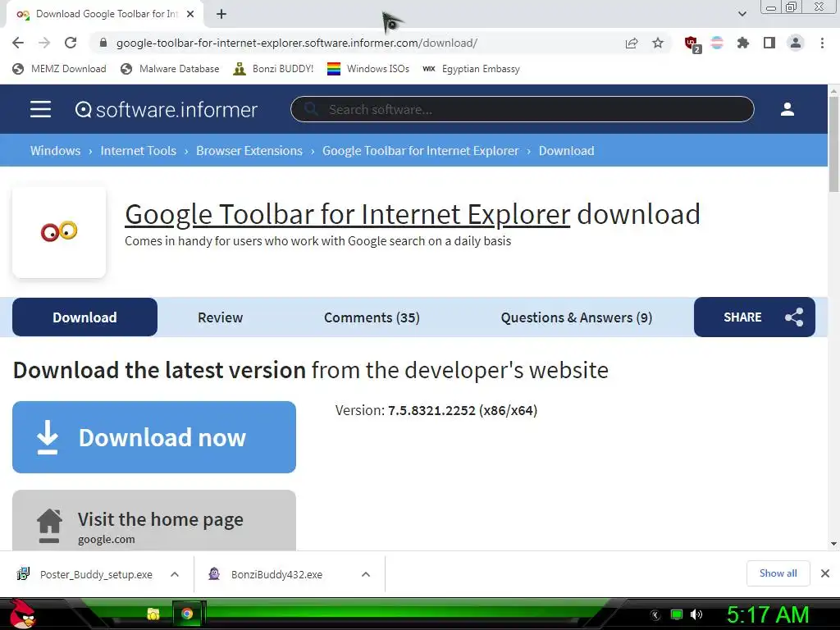840x630 pixels.
Task: Click the Google Toolbar eyes logo
Action: [59, 232]
